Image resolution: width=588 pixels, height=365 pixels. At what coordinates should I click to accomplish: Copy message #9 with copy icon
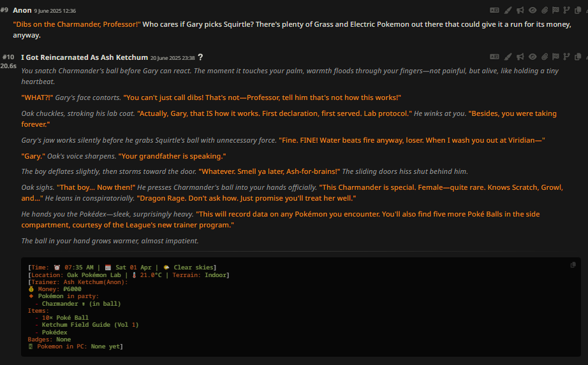[578, 10]
